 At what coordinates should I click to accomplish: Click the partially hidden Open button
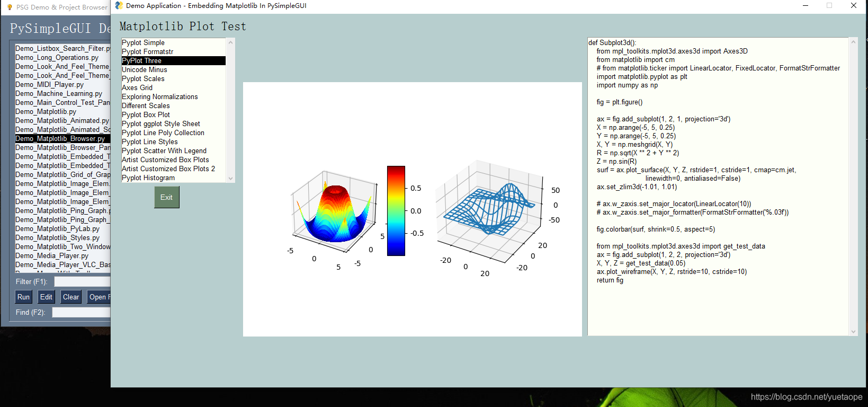[99, 297]
